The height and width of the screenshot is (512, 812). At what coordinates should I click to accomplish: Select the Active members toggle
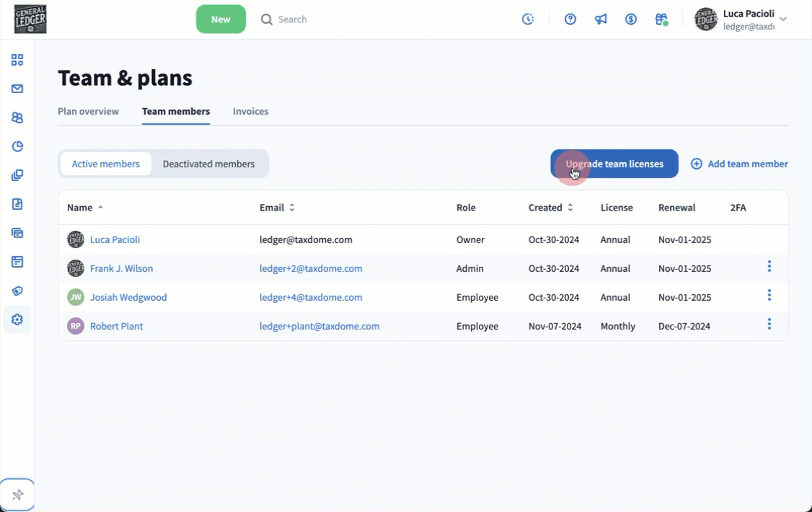pyautogui.click(x=106, y=164)
